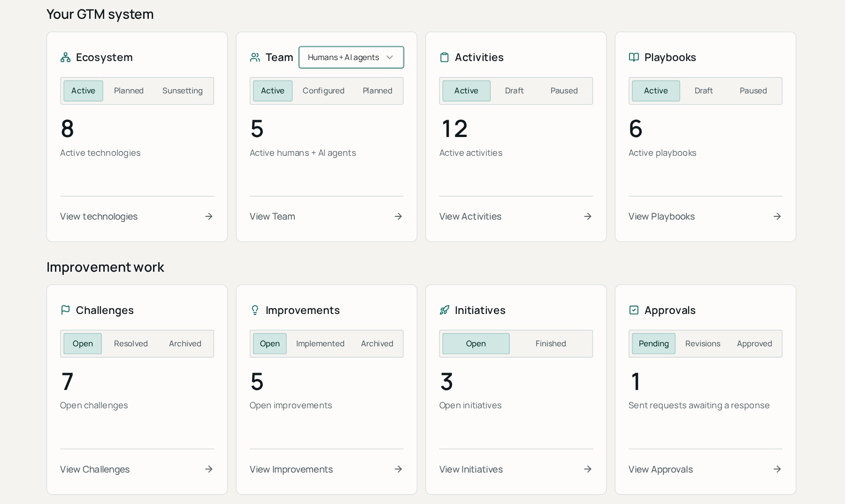The width and height of the screenshot is (845, 504).
Task: Open the View Team link
Action: tap(326, 216)
